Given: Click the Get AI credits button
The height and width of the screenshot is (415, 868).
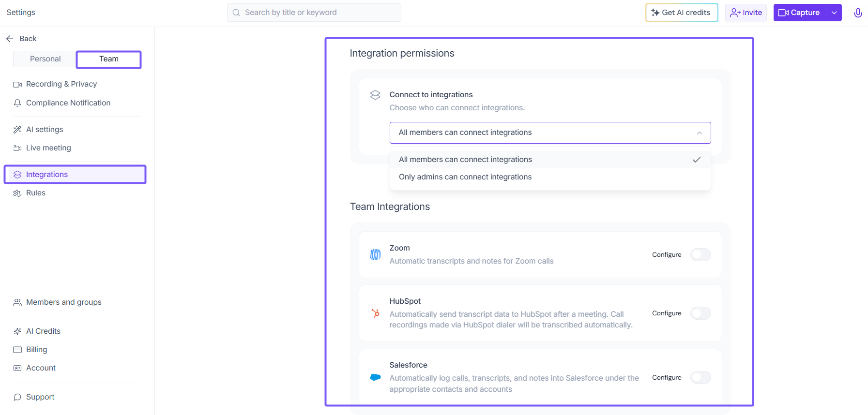Looking at the screenshot, I should 681,13.
